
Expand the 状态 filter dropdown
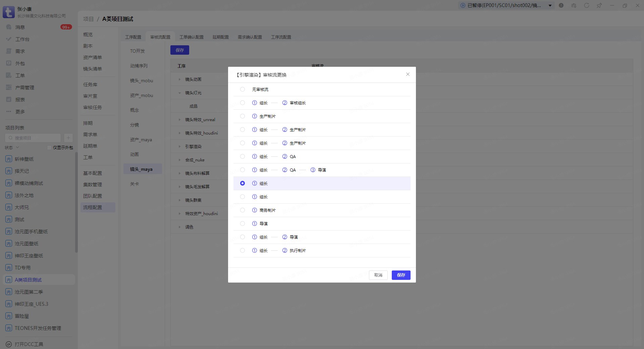(12, 148)
